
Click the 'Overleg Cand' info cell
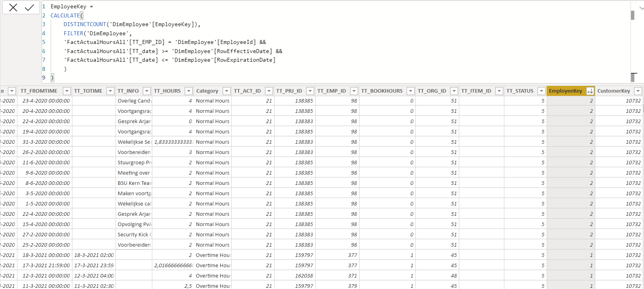pyautogui.click(x=134, y=101)
